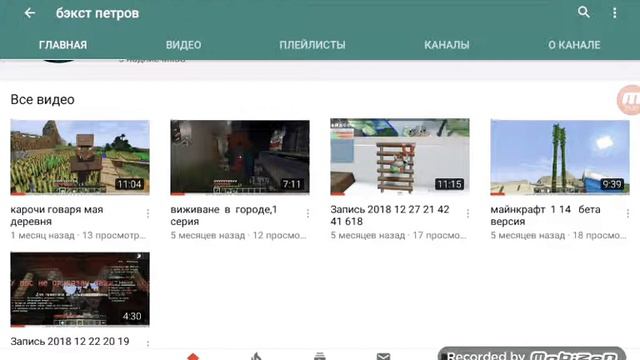Image resolution: width=640 pixels, height=360 pixels.
Task: Tap the Trending flame icon in bottom bar
Action: (256, 356)
